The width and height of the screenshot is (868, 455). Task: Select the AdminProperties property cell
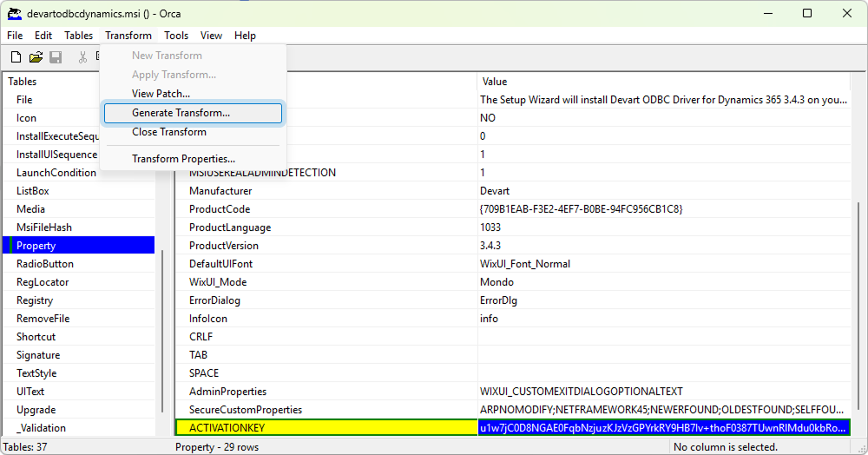click(326, 392)
